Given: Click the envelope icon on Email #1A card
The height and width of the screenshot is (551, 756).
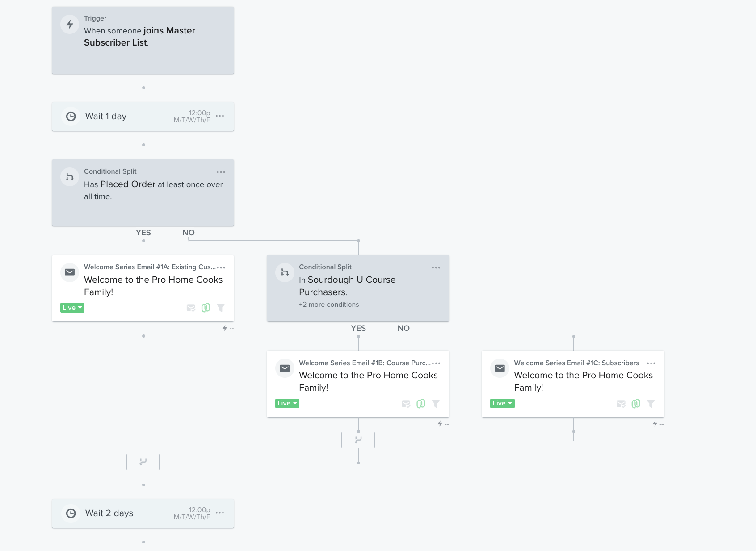Looking at the screenshot, I should point(70,272).
